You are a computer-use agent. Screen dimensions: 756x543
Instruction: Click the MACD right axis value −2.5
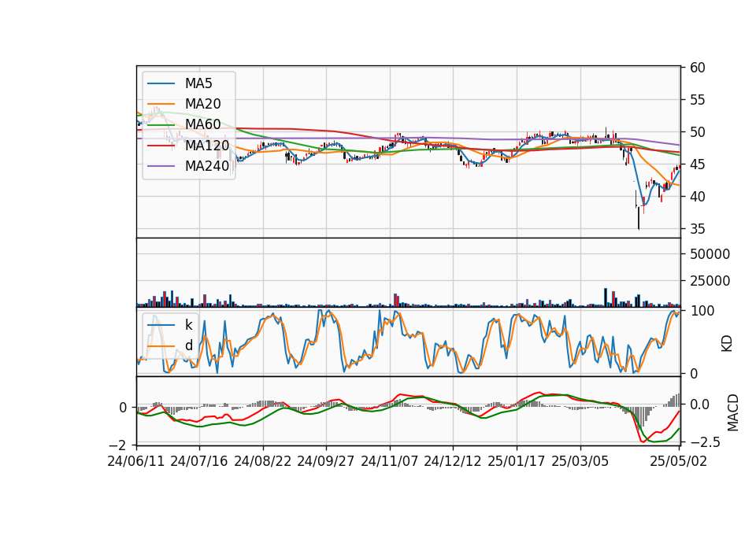coord(706,442)
